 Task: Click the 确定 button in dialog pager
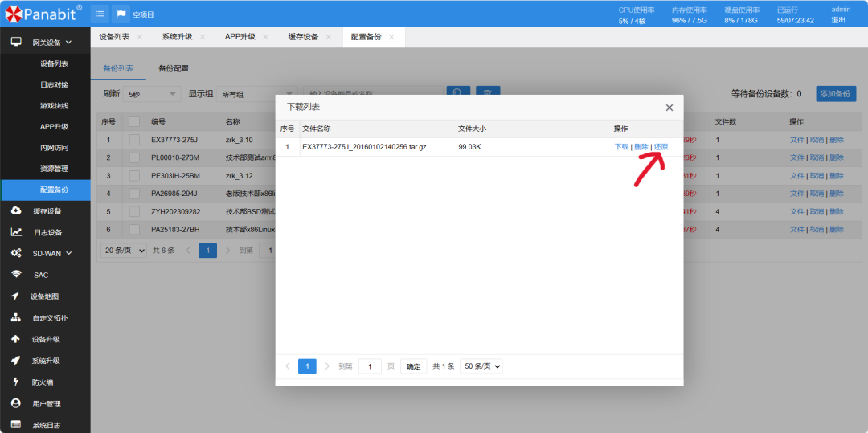click(x=414, y=366)
